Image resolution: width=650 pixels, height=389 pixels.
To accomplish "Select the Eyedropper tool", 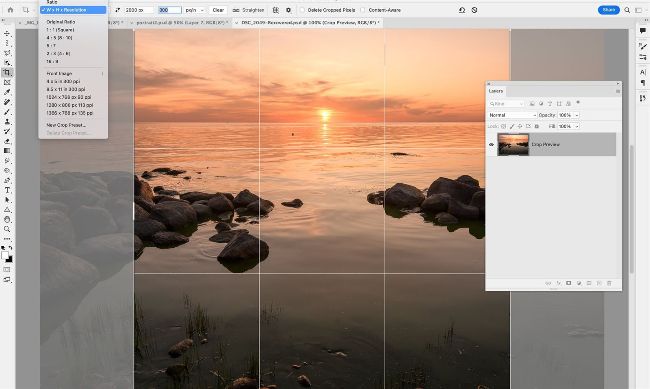I will pos(7,92).
